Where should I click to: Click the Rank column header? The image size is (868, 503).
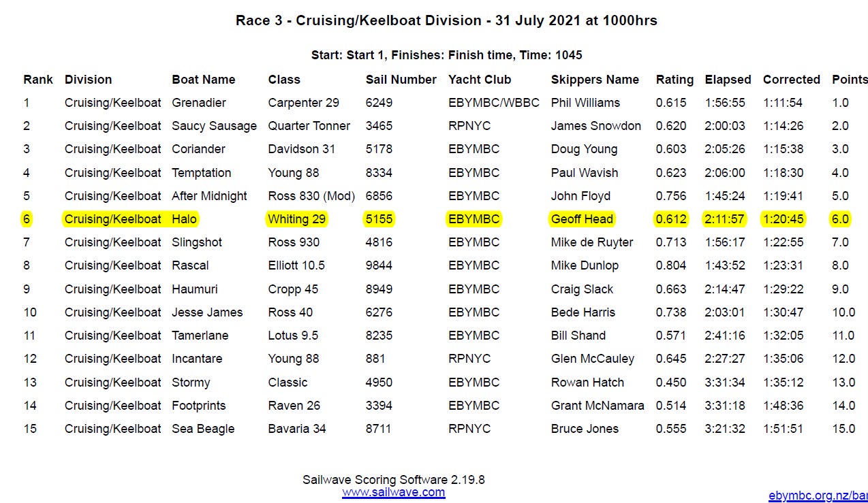pyautogui.click(x=38, y=80)
